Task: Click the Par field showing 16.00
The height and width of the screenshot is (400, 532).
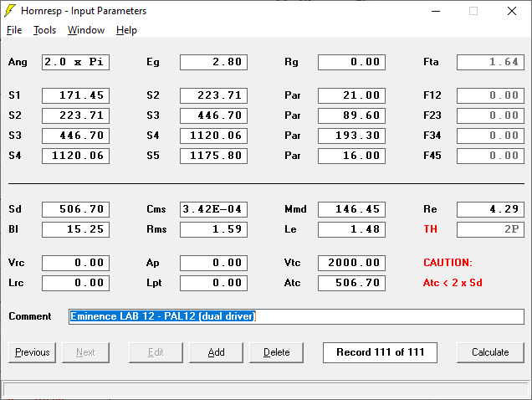Action: coord(351,156)
